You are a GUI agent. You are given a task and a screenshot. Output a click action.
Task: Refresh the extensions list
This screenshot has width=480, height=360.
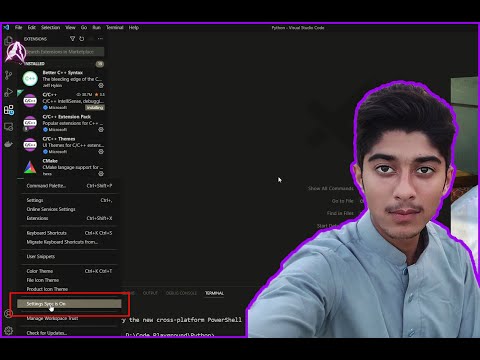[82, 39]
